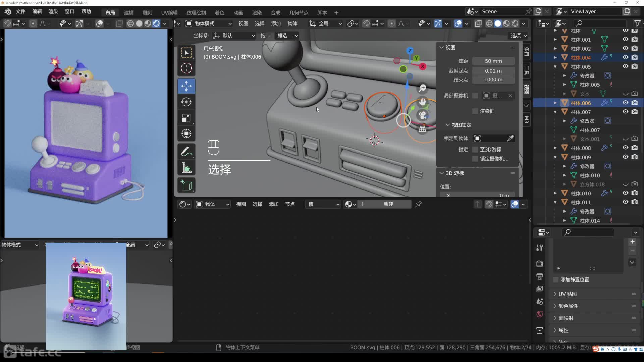The height and width of the screenshot is (362, 644).
Task: Select the Rotate tool
Action: point(186,102)
